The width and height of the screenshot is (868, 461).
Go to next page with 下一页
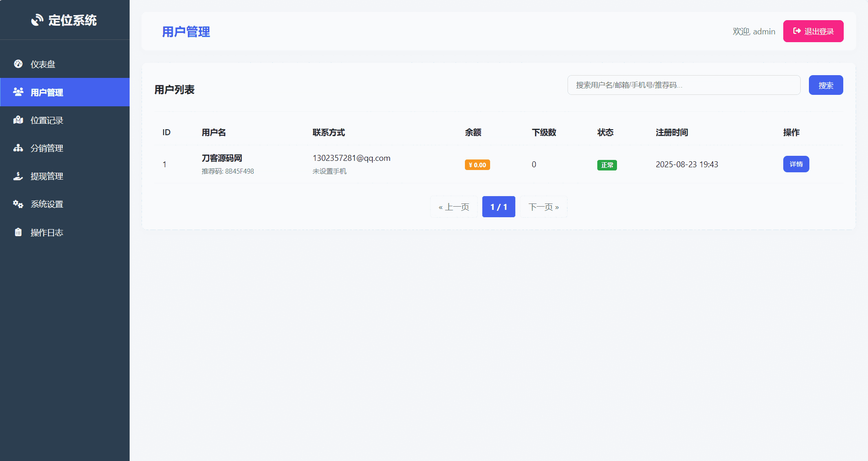543,207
